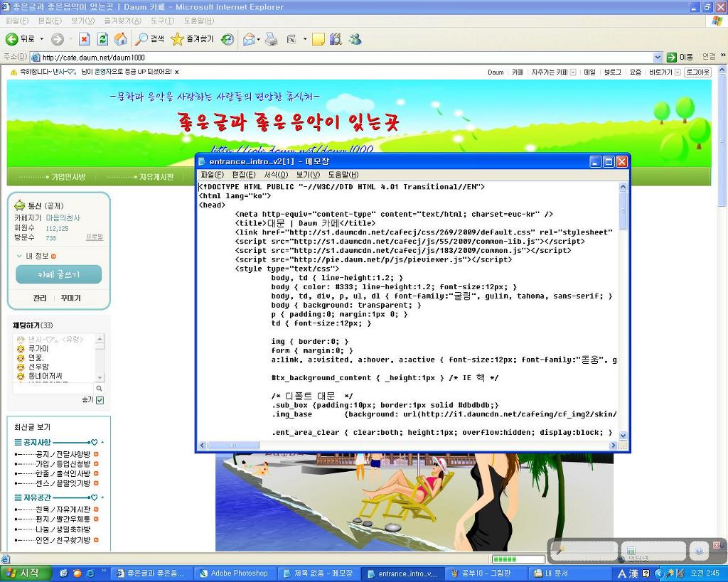The height and width of the screenshot is (582, 728).
Task: Click the 카페 글쓰기 button
Action: [58, 274]
